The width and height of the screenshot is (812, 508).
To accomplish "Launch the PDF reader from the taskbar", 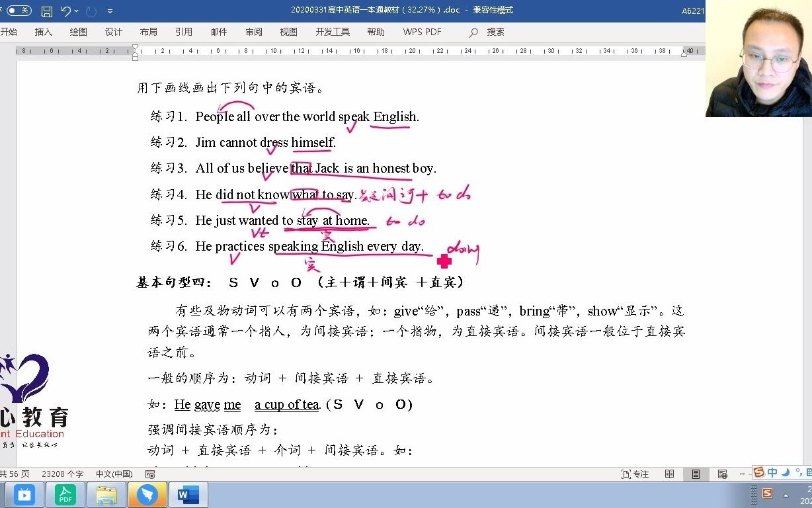I will (x=65, y=495).
